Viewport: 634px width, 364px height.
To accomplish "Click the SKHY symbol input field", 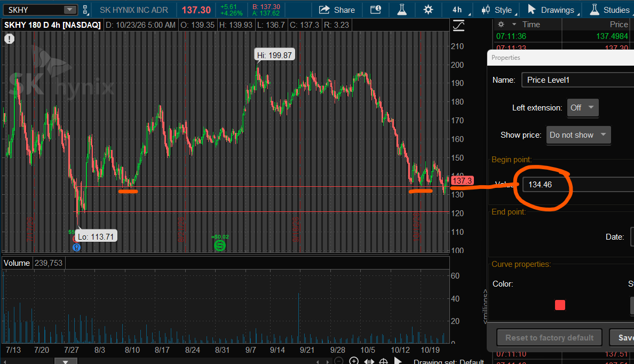I will point(34,10).
